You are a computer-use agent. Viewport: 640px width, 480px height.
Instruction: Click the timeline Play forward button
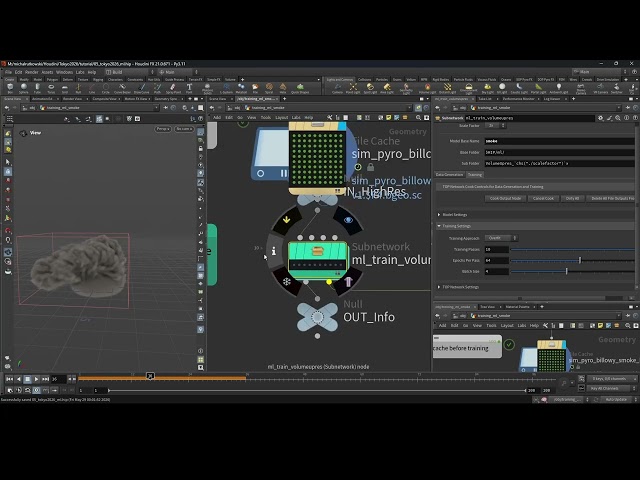pos(36,379)
